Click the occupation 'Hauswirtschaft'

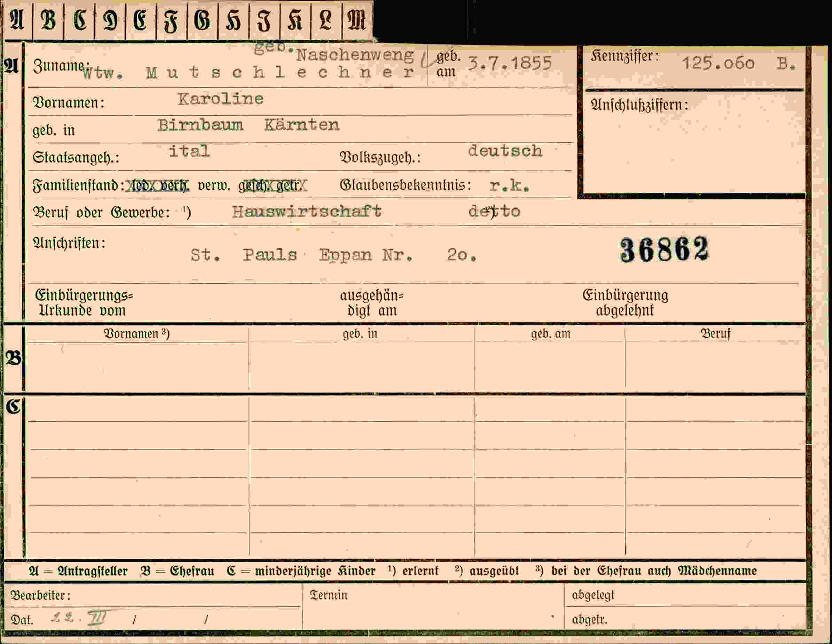[307, 212]
